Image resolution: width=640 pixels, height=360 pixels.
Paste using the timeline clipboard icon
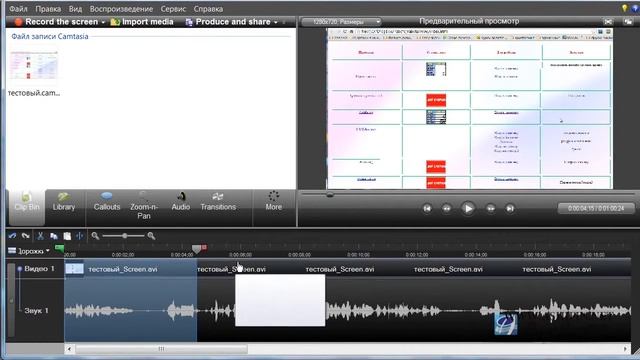[67, 236]
